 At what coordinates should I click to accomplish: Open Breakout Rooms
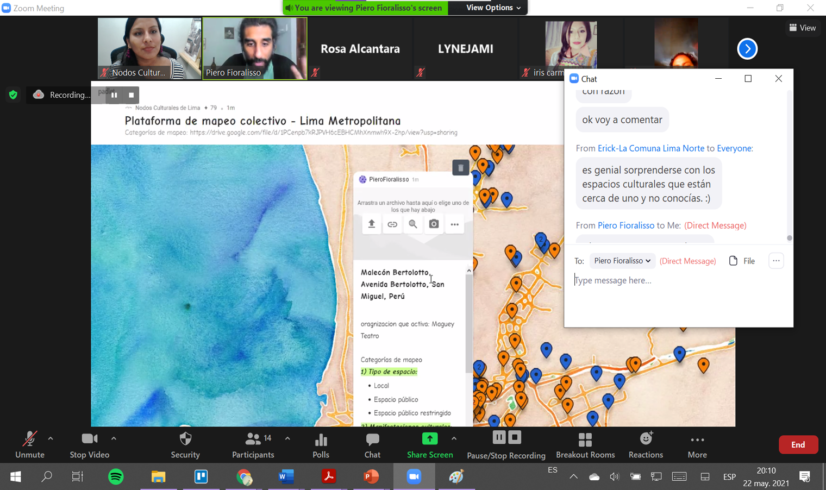pos(585,443)
